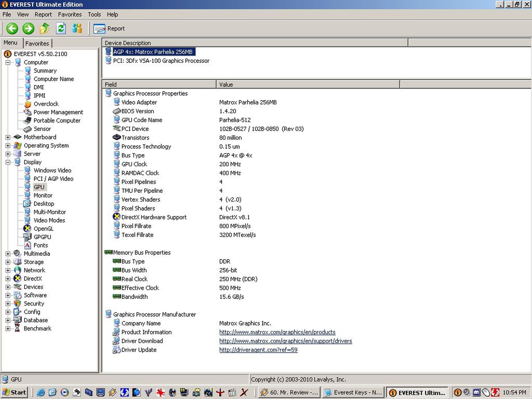Screen dimensions: 532x399
Task: Click the Refresh toolbar icon
Action: click(61, 28)
